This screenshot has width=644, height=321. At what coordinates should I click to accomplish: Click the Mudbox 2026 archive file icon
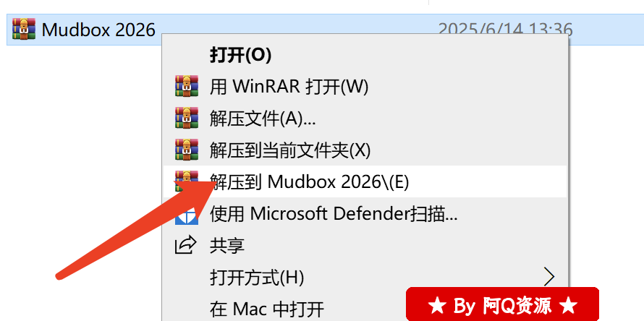24,29
